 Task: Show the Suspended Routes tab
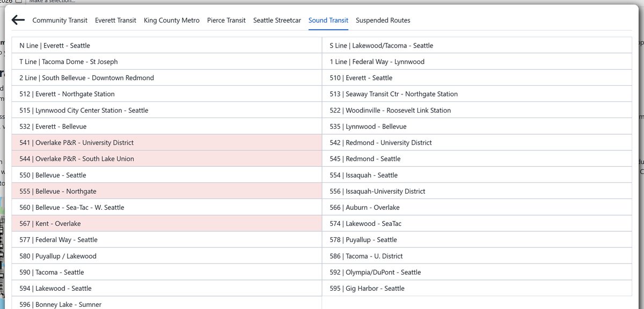click(x=383, y=20)
